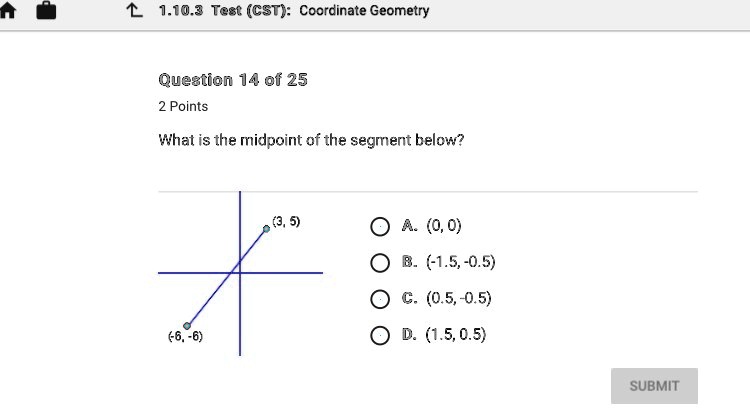Select radio button for answer A
The height and width of the screenshot is (408, 750).
380,227
